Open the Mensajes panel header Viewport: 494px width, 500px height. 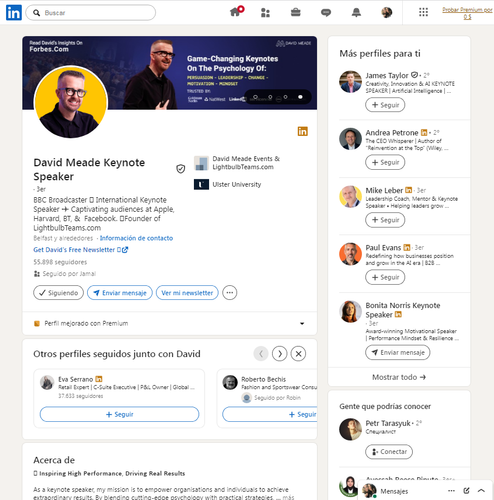pyautogui.click(x=425, y=491)
